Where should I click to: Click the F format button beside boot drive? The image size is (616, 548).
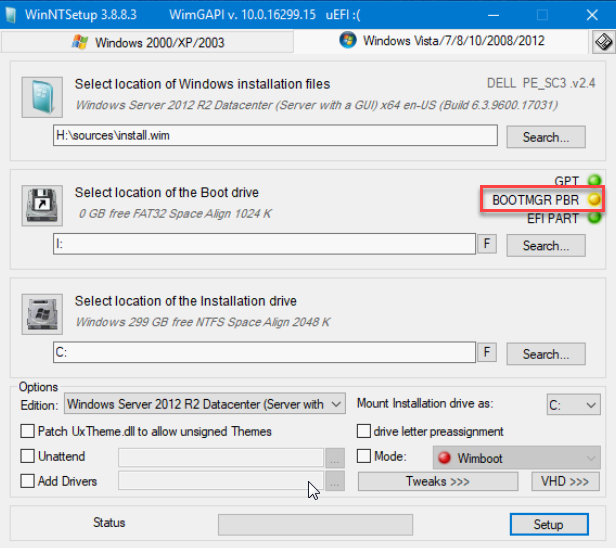pyautogui.click(x=487, y=244)
